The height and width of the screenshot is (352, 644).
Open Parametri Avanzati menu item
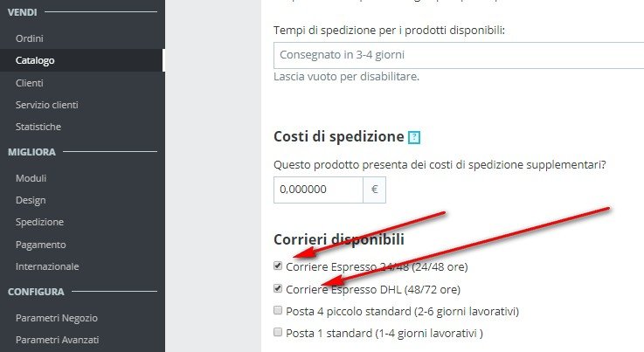57,340
